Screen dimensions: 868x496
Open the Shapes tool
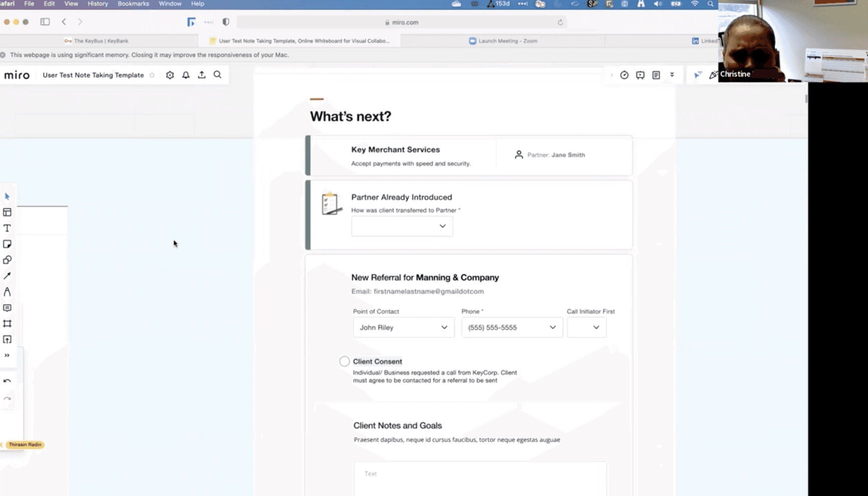7,260
